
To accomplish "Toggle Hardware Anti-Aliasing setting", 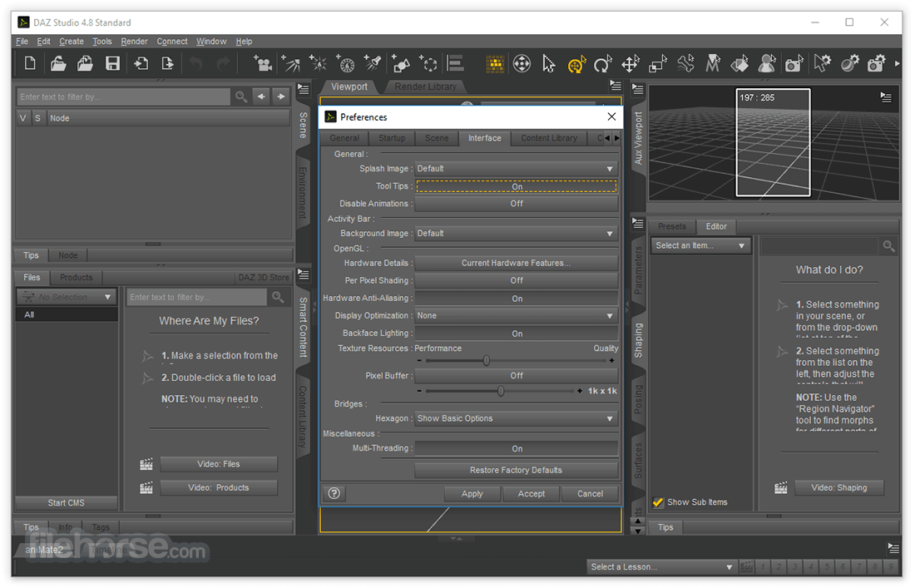I will click(x=517, y=299).
